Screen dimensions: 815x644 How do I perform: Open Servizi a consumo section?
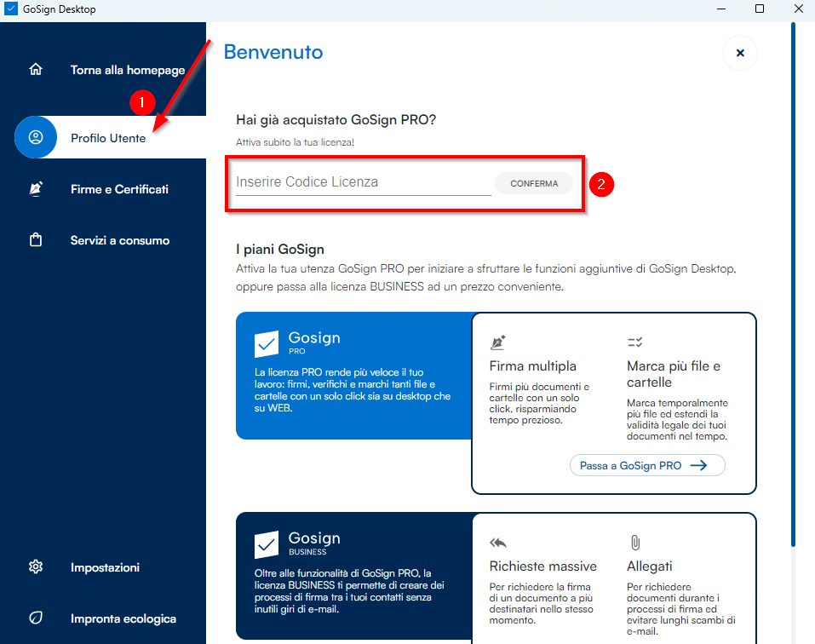click(x=119, y=240)
